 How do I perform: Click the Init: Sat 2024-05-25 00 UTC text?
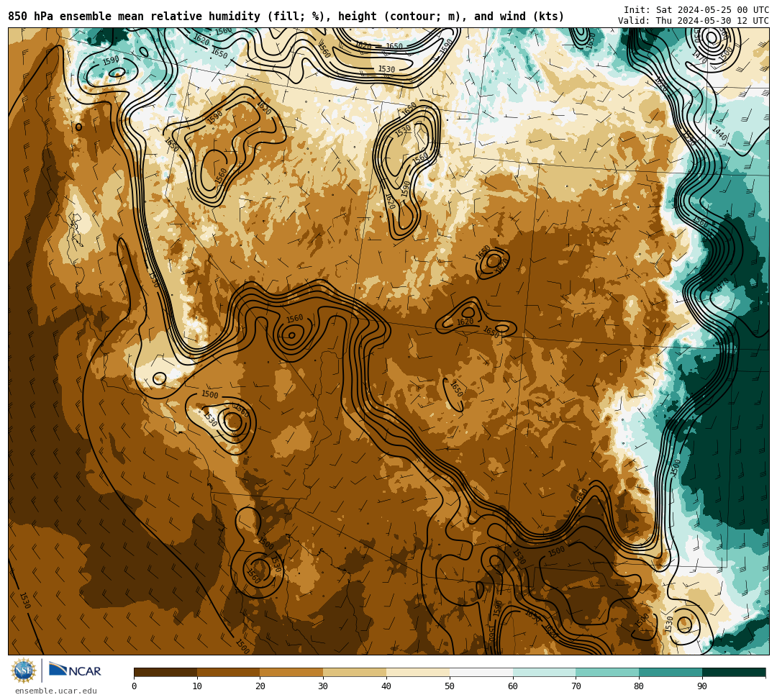[696, 10]
